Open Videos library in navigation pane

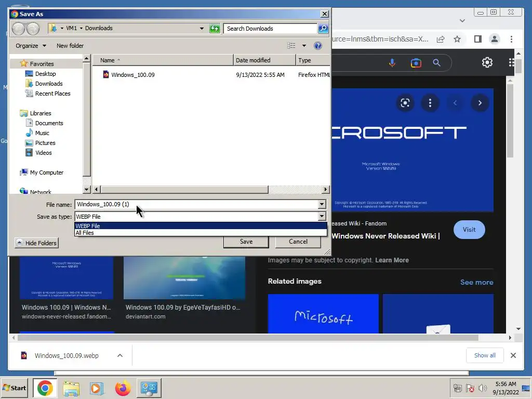[x=44, y=153]
